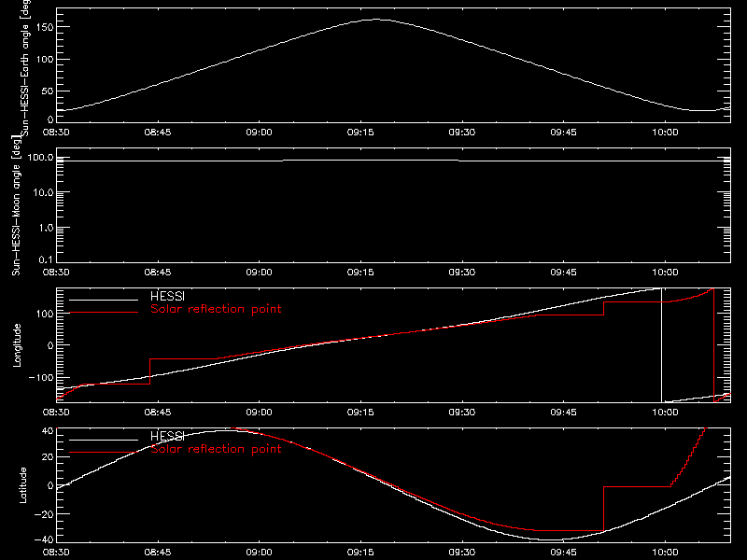
Task: Click 08:30 under the Earth angle plot
Action: (x=56, y=132)
